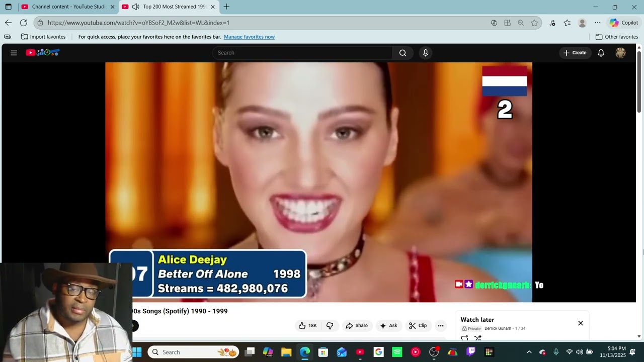
Task: Run the search with the magnifier button
Action: click(x=403, y=53)
